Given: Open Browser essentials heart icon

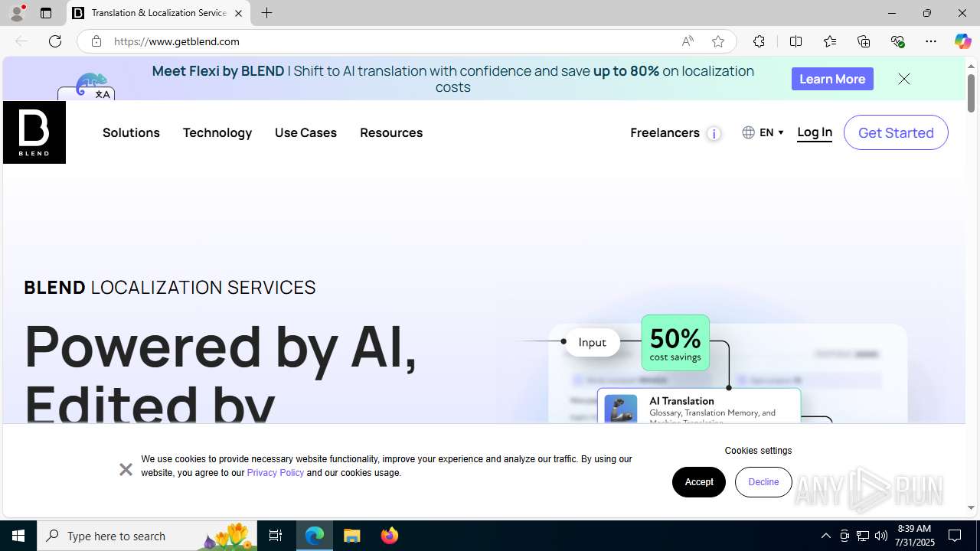Looking at the screenshot, I should point(897,41).
